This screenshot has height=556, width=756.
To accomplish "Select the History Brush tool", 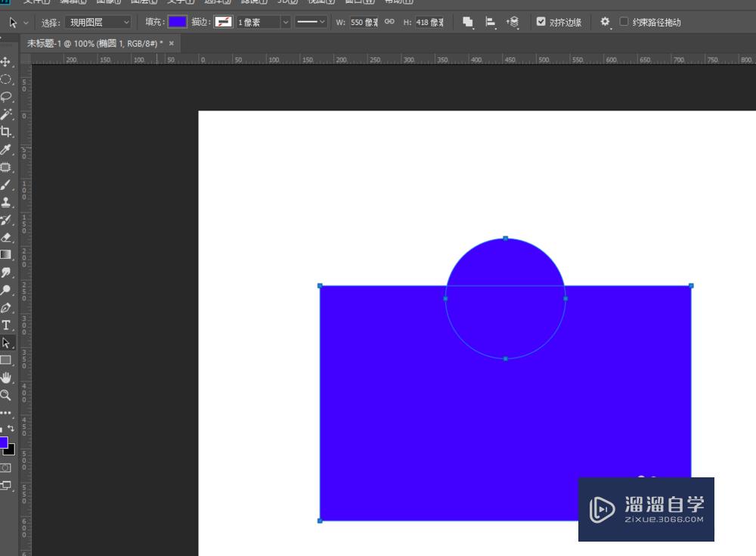I will pyautogui.click(x=6, y=220).
